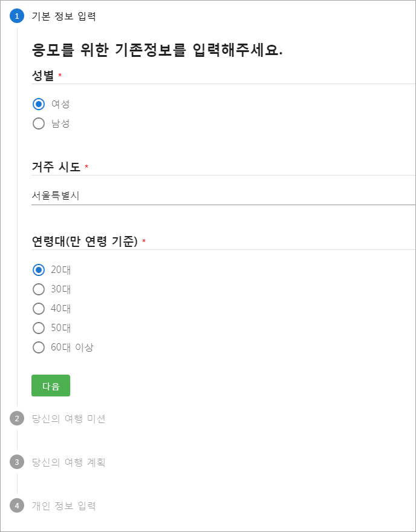Pick the 50대 age radio button

39,328
